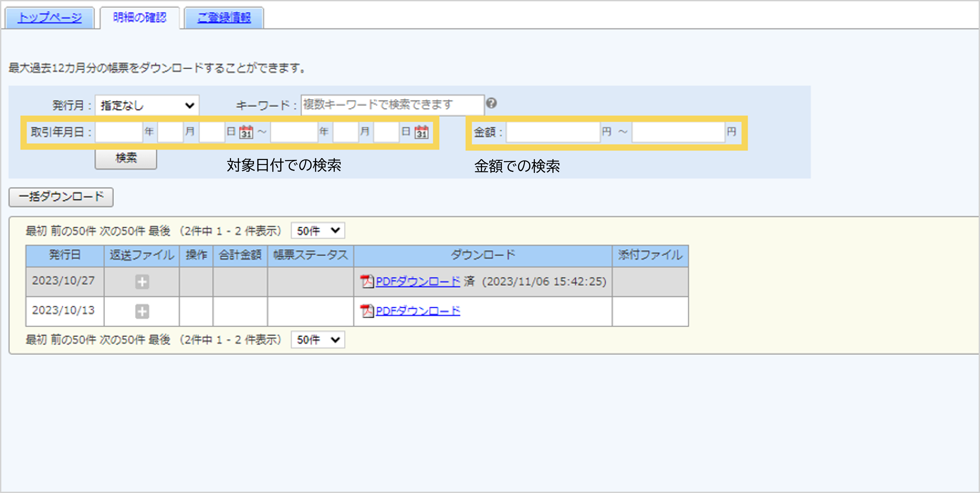The width and height of the screenshot is (980, 493).
Task: Open the top 50件 page size dropdown
Action: click(x=317, y=230)
